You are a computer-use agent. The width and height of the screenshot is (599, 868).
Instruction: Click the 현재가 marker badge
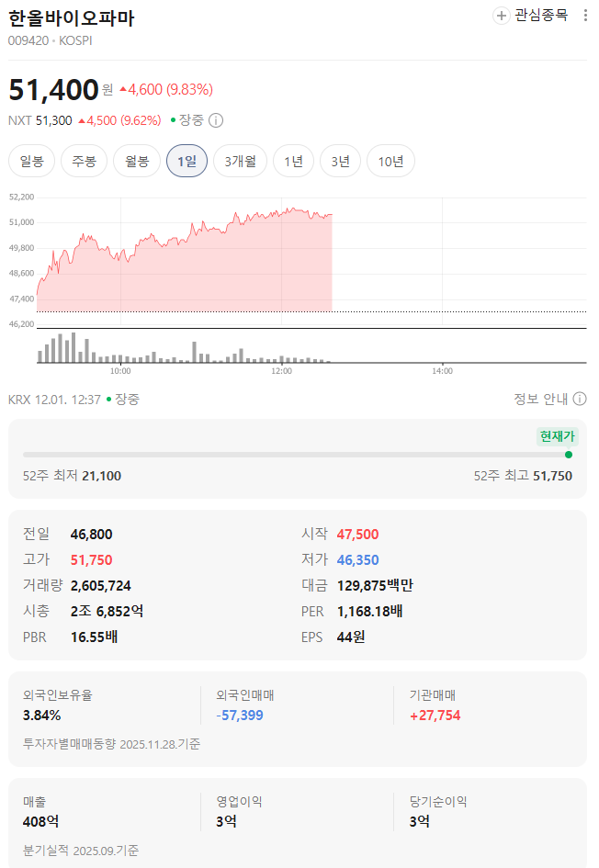[x=558, y=436]
